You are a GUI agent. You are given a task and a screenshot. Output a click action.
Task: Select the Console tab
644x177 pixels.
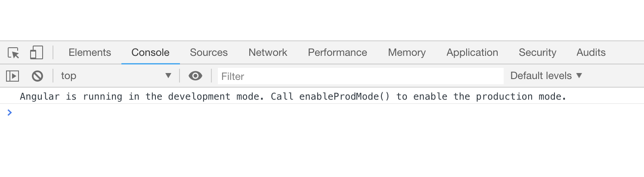150,52
